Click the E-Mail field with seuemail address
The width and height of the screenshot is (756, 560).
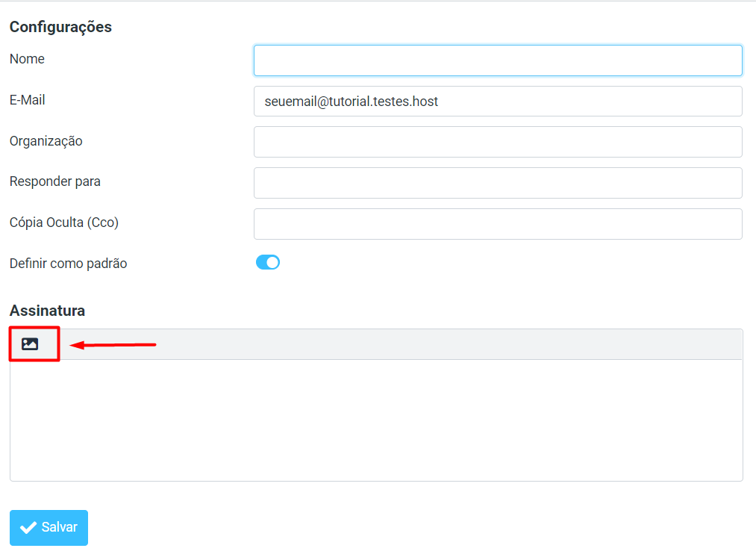[498, 102]
